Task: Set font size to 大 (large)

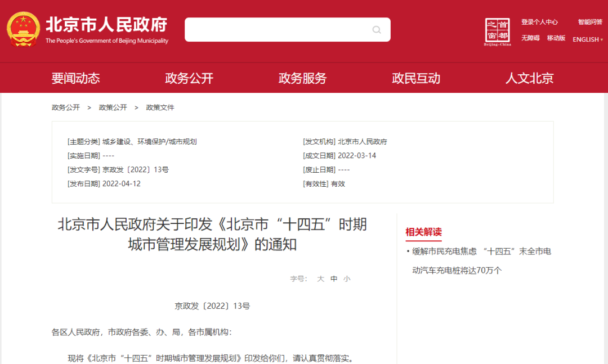Action: (x=320, y=278)
